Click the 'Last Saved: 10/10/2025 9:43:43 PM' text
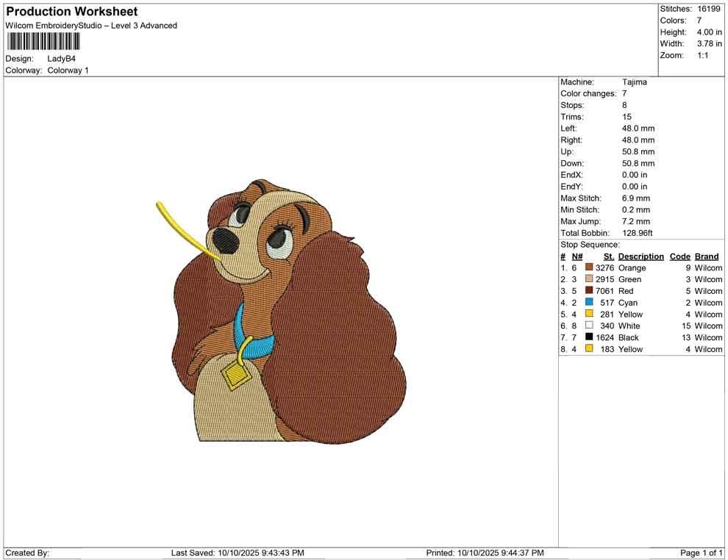Image resolution: width=728 pixels, height=560 pixels. [x=238, y=553]
